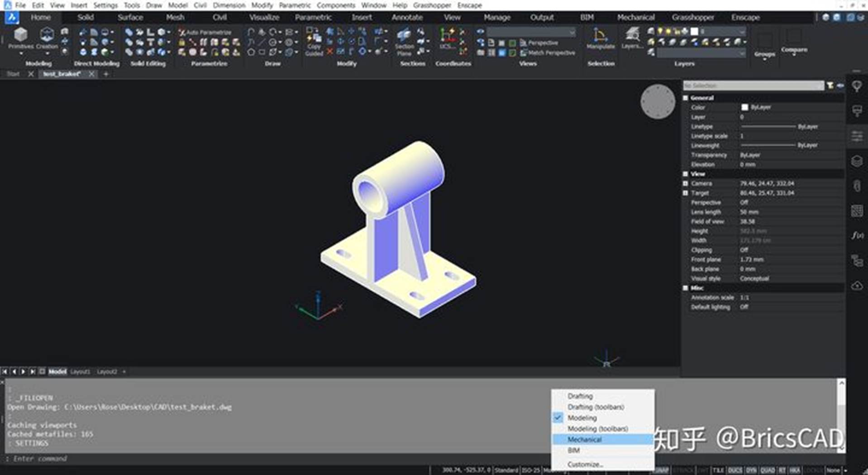Click the T-shaped solid editing icon

click(x=150, y=42)
